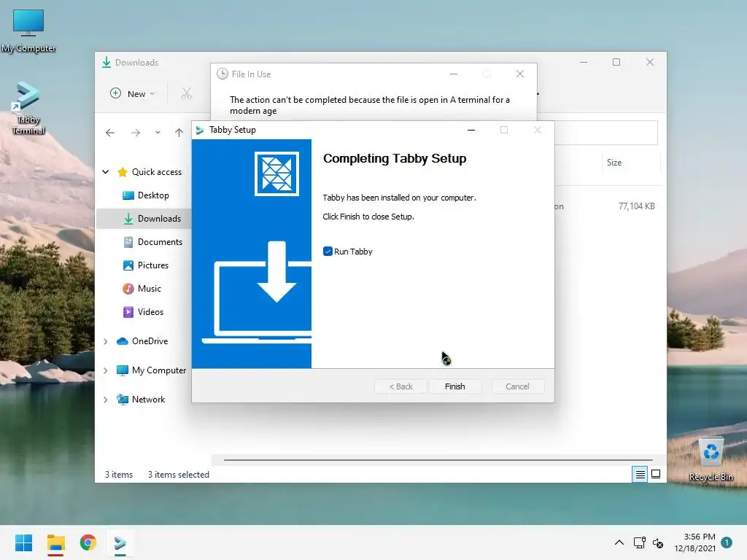Viewport: 747px width, 560px height.
Task: Open the network status tray icon
Action: click(639, 542)
